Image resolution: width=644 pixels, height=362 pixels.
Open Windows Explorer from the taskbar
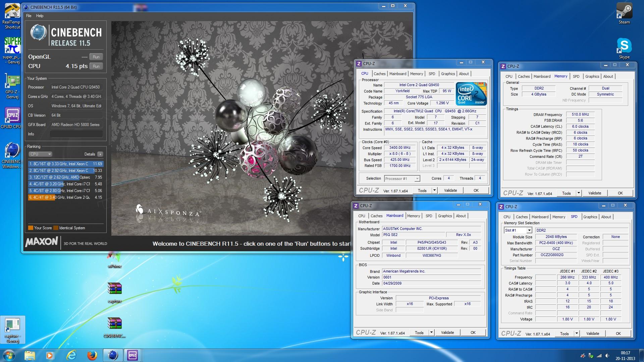(x=30, y=355)
